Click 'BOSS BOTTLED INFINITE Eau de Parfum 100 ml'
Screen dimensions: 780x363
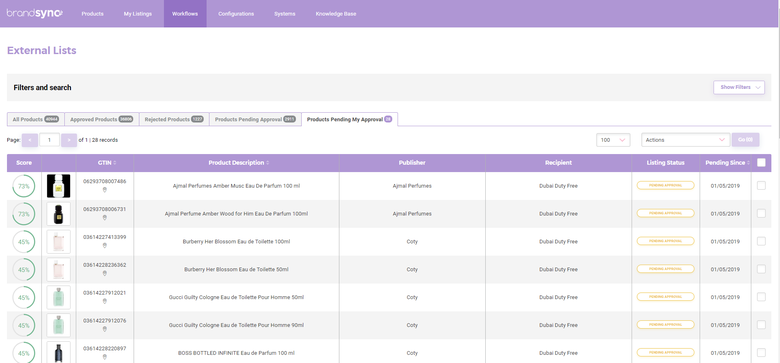(x=236, y=353)
